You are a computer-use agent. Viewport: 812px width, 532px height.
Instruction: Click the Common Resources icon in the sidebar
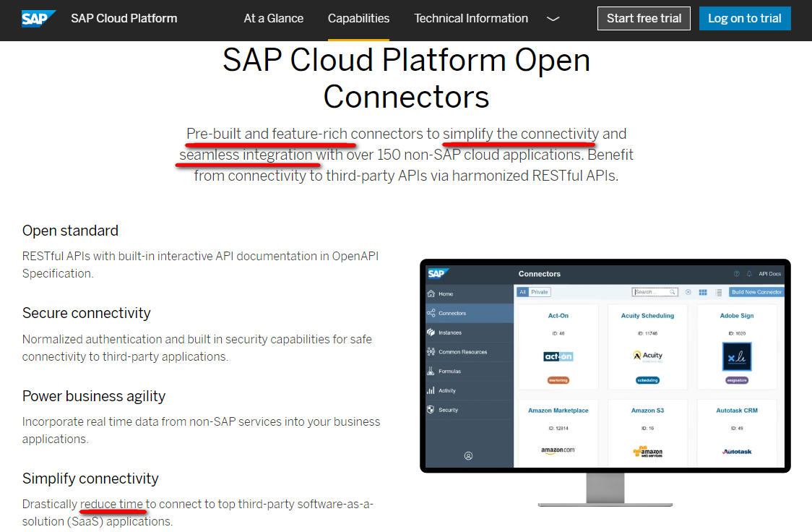pyautogui.click(x=431, y=352)
